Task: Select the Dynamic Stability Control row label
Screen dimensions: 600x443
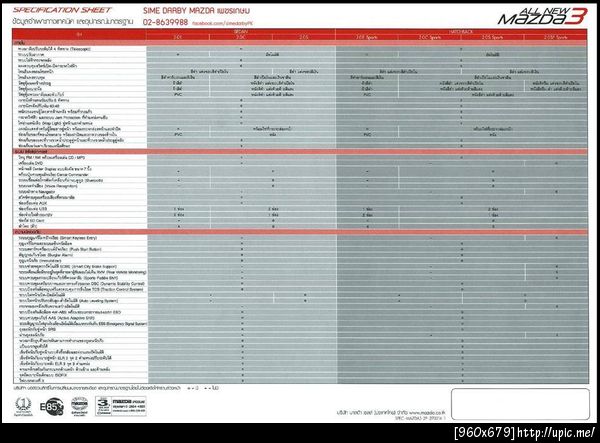Action: point(82,284)
